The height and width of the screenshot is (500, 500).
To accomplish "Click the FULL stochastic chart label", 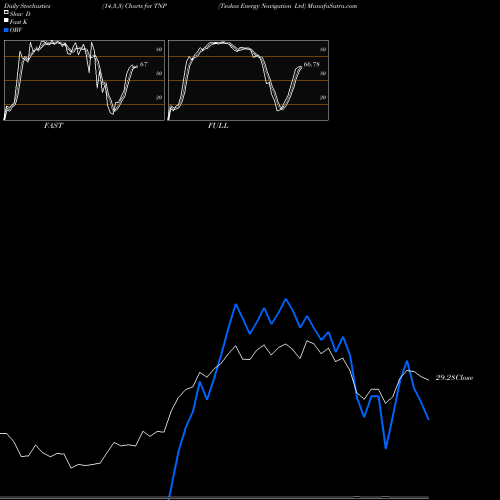I will click(x=218, y=126).
